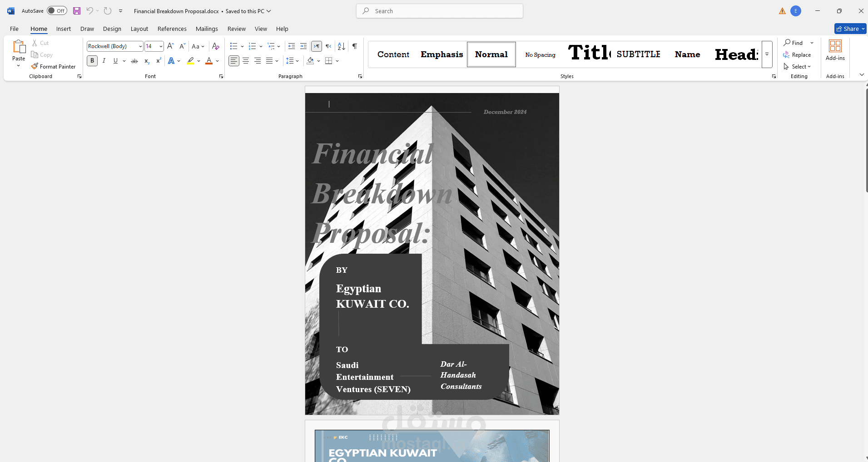Toggle Bold formatting
Viewport: 868px width, 462px height.
92,61
